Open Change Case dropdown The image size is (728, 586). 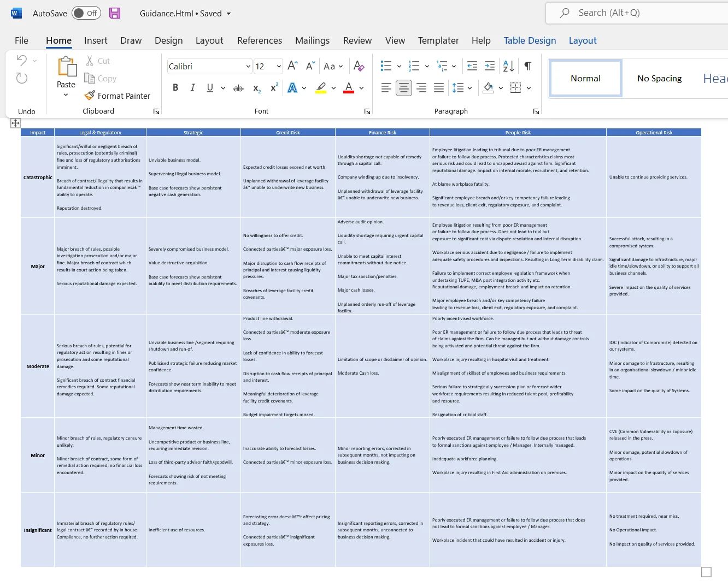(333, 67)
